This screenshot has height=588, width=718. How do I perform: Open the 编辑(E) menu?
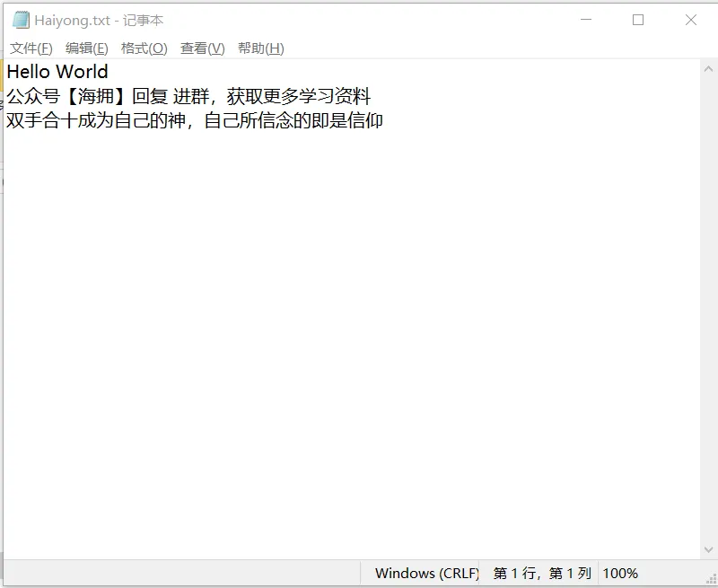pyautogui.click(x=86, y=48)
